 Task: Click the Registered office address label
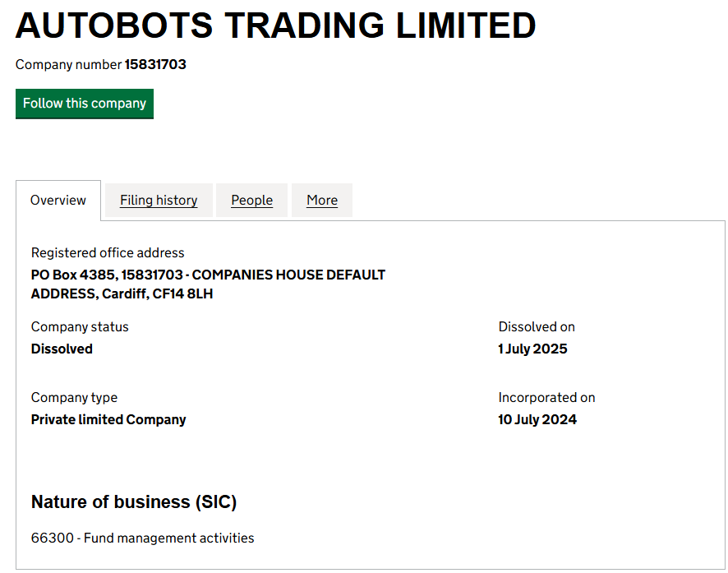108,253
